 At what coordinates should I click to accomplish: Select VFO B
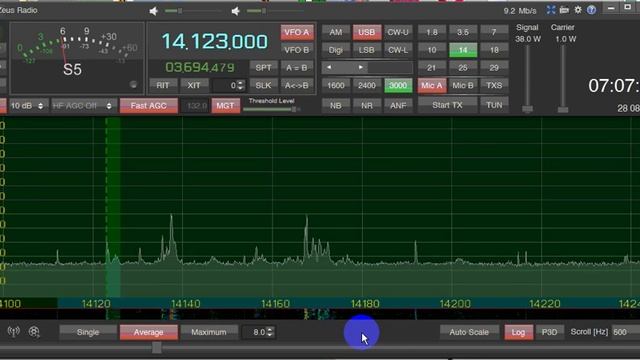tap(297, 50)
